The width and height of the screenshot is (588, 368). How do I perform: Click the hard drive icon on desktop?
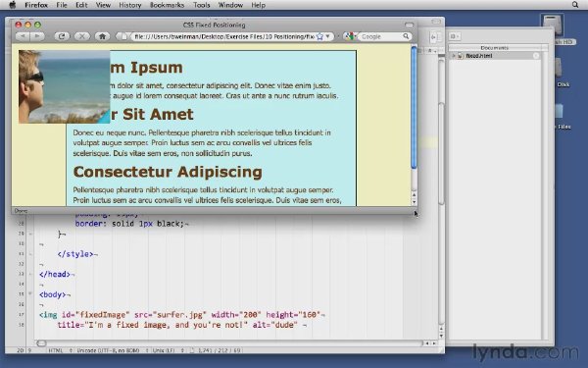(x=553, y=25)
